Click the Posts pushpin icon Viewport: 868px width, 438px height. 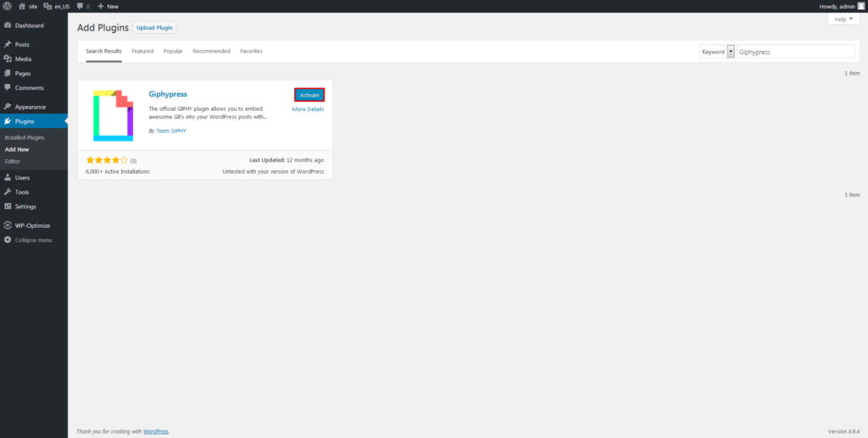click(x=8, y=44)
